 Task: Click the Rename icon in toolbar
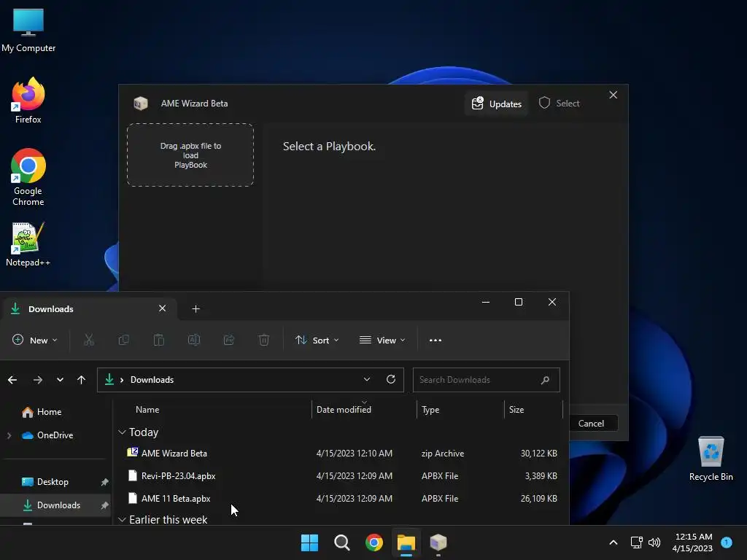(194, 340)
